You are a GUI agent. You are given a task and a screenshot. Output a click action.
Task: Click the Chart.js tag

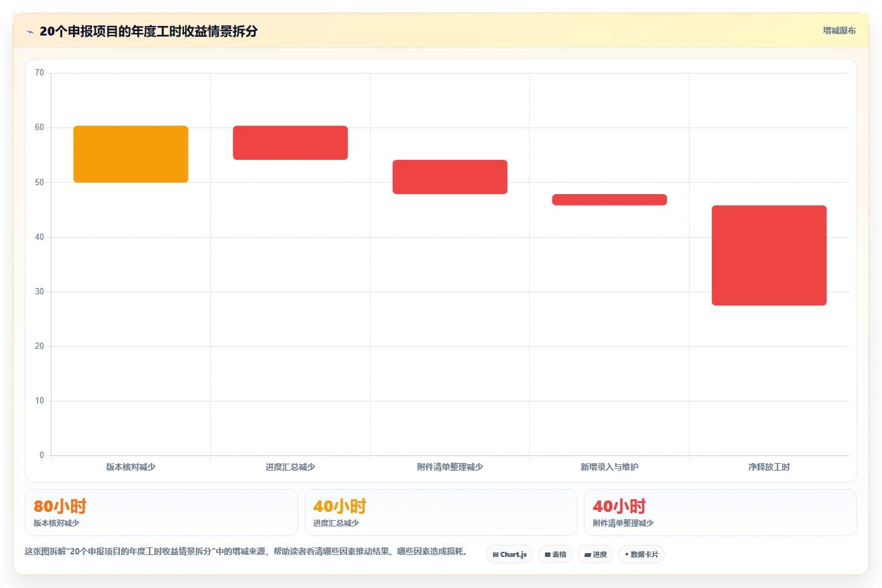(510, 554)
